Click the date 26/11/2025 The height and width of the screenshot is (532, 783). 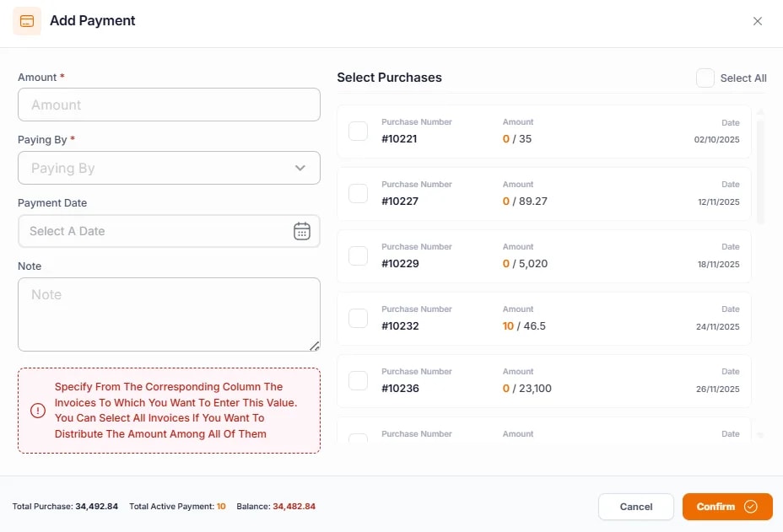(717, 390)
